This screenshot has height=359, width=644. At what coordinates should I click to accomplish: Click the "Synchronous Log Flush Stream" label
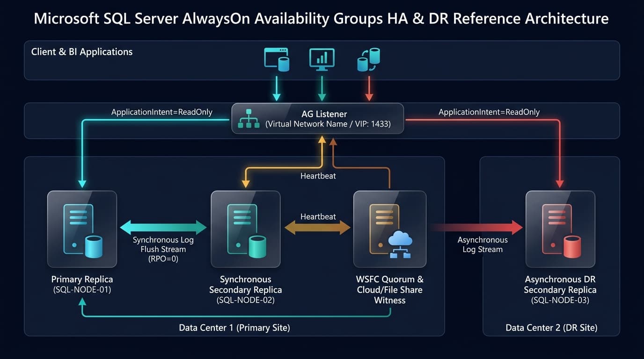[x=163, y=244]
